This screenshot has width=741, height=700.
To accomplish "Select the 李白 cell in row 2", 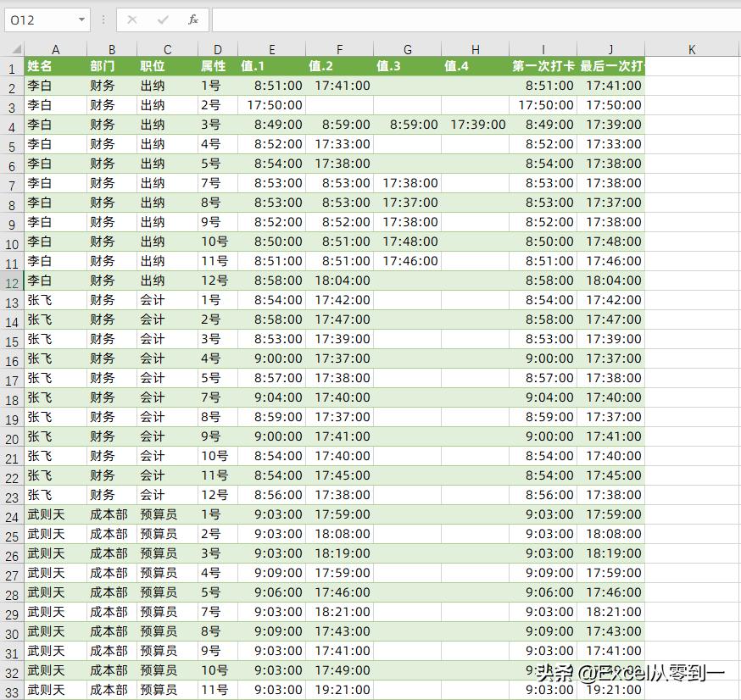I will coord(56,86).
